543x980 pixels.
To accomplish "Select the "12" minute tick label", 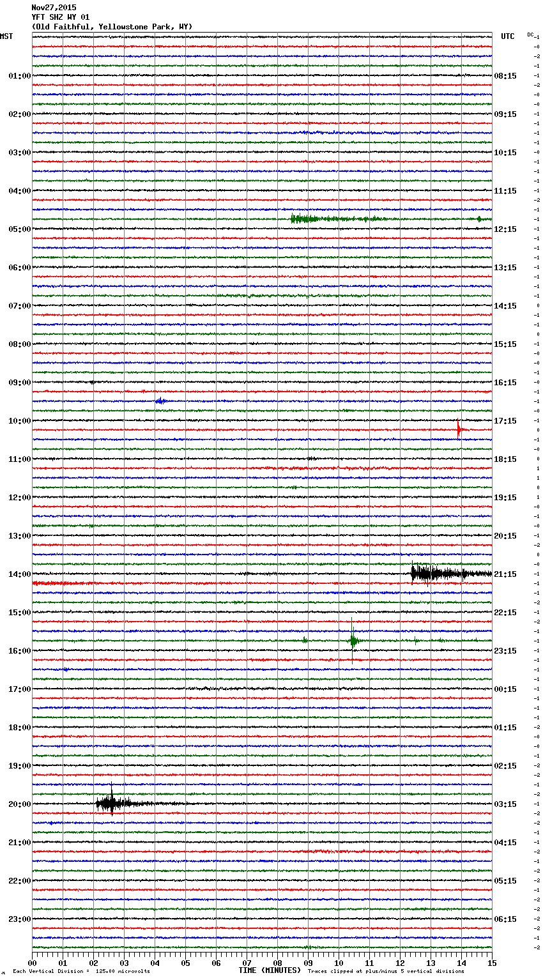I will [400, 962].
